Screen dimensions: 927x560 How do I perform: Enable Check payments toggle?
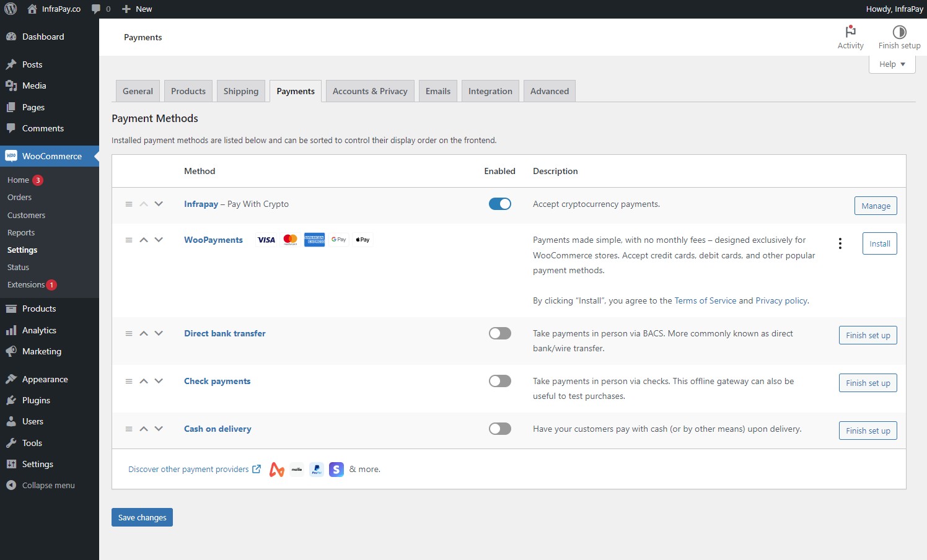pos(500,381)
